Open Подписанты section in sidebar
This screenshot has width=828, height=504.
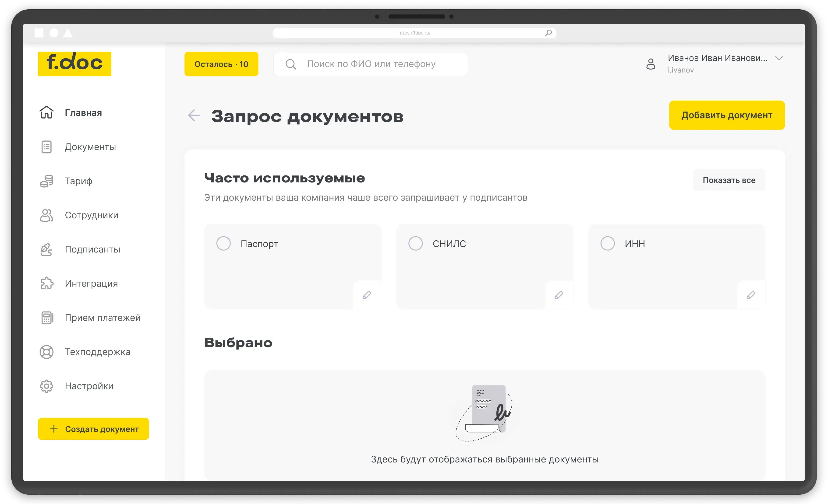pyautogui.click(x=92, y=249)
